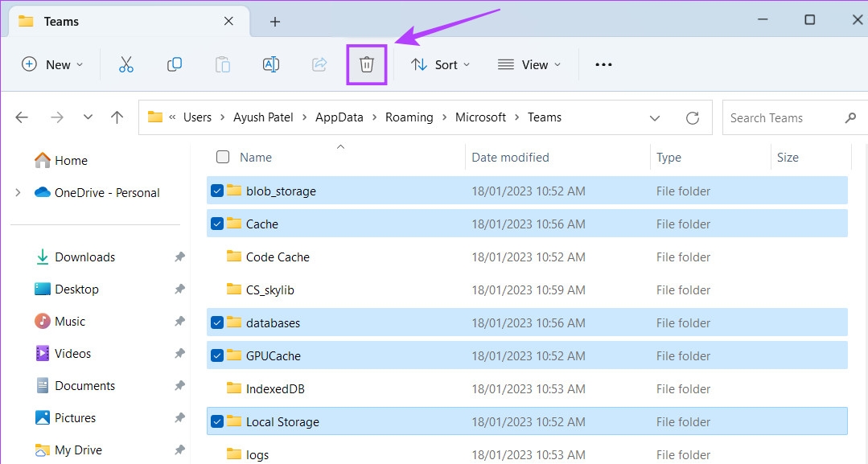Select the IndexedDB folder name
868x464 pixels.
(275, 388)
